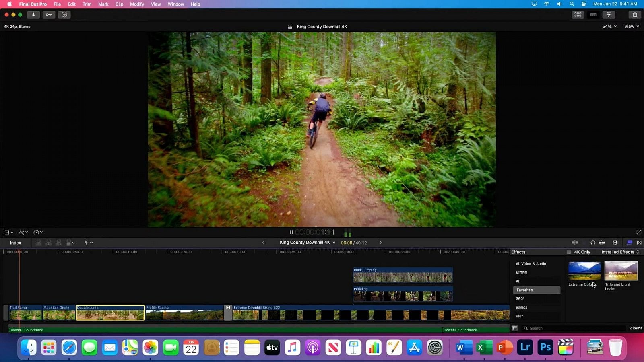Click the append clip icon
This screenshot has height=362, width=644.
58,243
